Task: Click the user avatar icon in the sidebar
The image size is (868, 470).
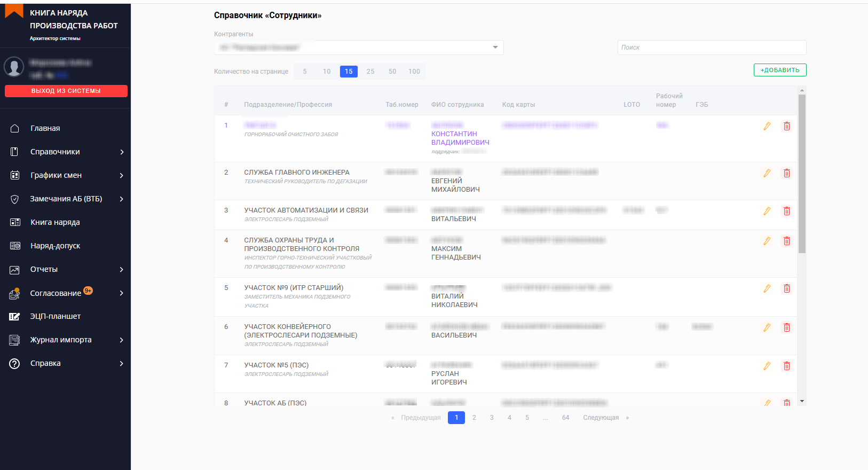Action: coord(14,67)
